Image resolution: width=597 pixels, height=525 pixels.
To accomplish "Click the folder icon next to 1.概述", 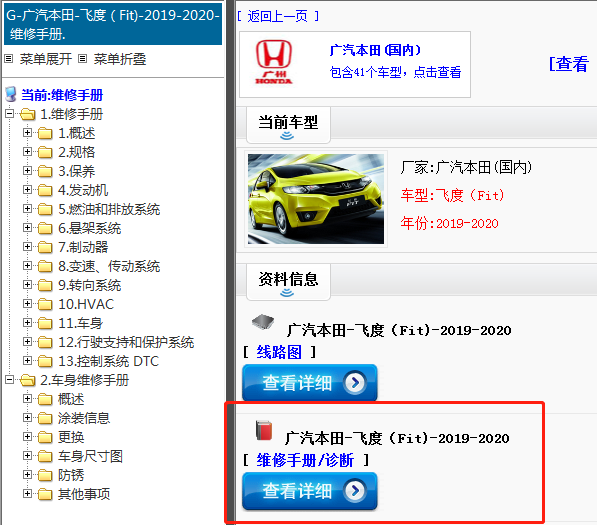I will [x=45, y=133].
